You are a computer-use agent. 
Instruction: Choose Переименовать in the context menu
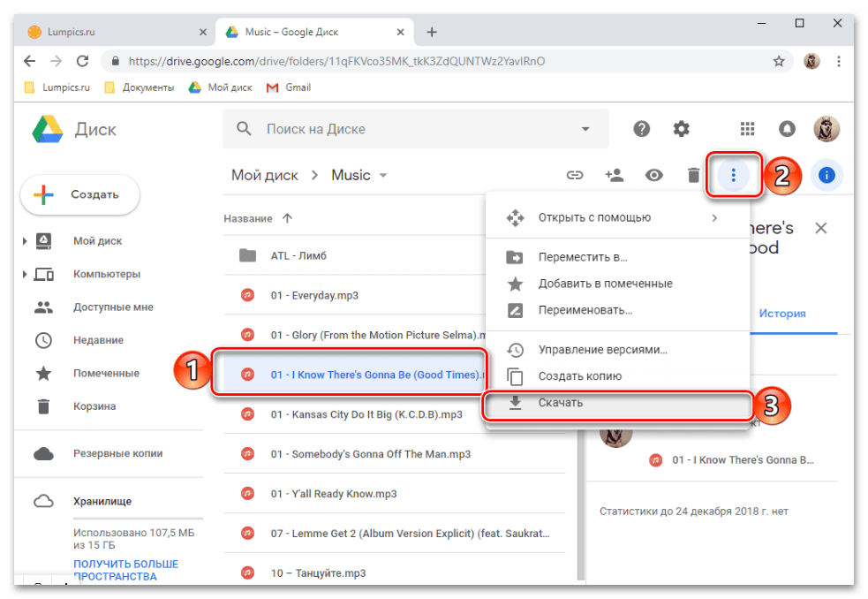coord(585,310)
